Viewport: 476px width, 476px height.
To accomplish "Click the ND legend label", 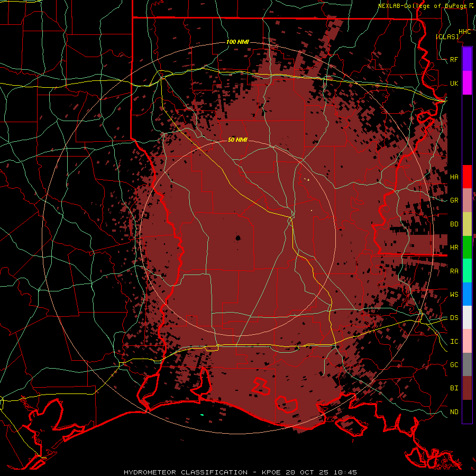I will 454,412.
